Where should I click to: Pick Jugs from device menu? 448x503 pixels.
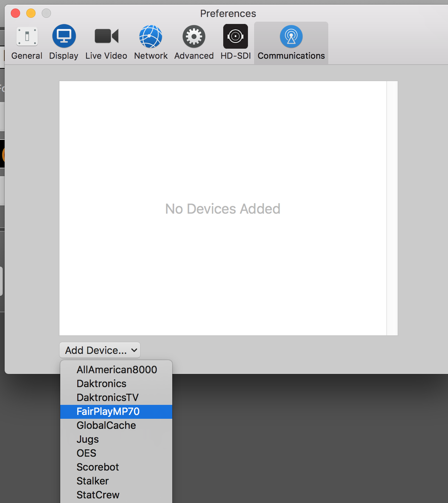tap(116, 439)
